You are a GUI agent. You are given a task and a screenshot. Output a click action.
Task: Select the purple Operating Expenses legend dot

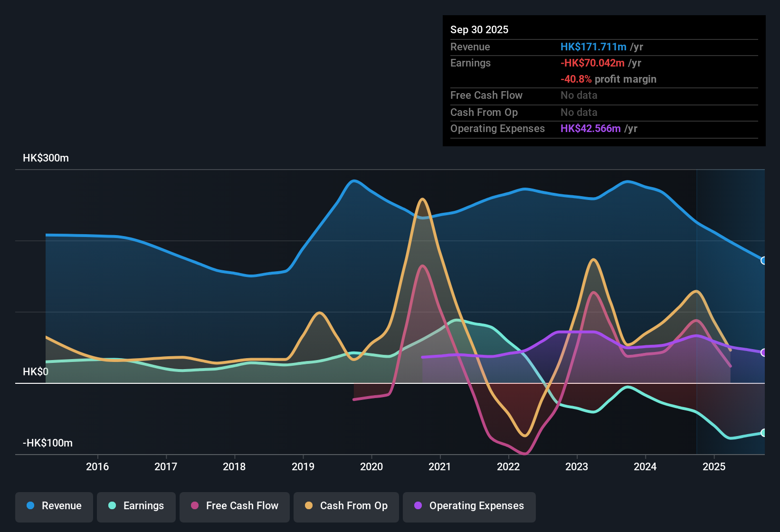pos(417,506)
